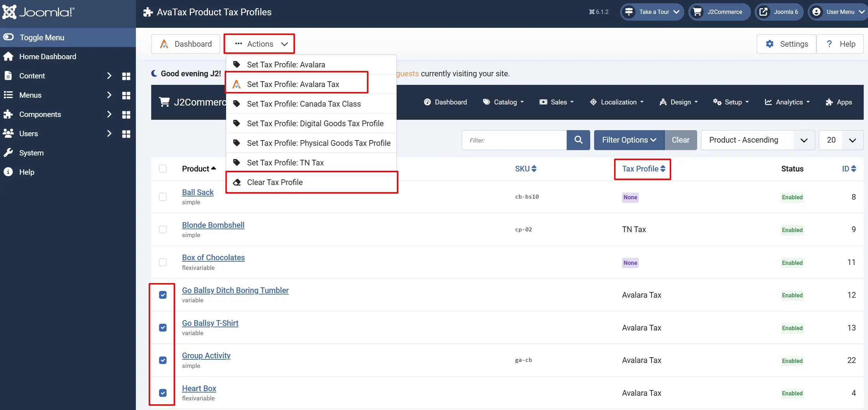
Task: Choose Set Tax Profile: Canada Tax Class
Action: 311,104
